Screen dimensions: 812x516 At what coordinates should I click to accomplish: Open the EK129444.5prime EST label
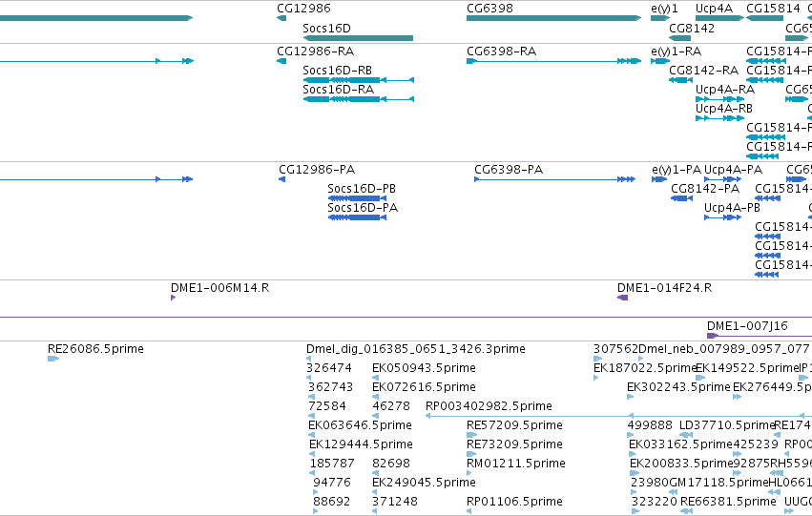point(361,444)
